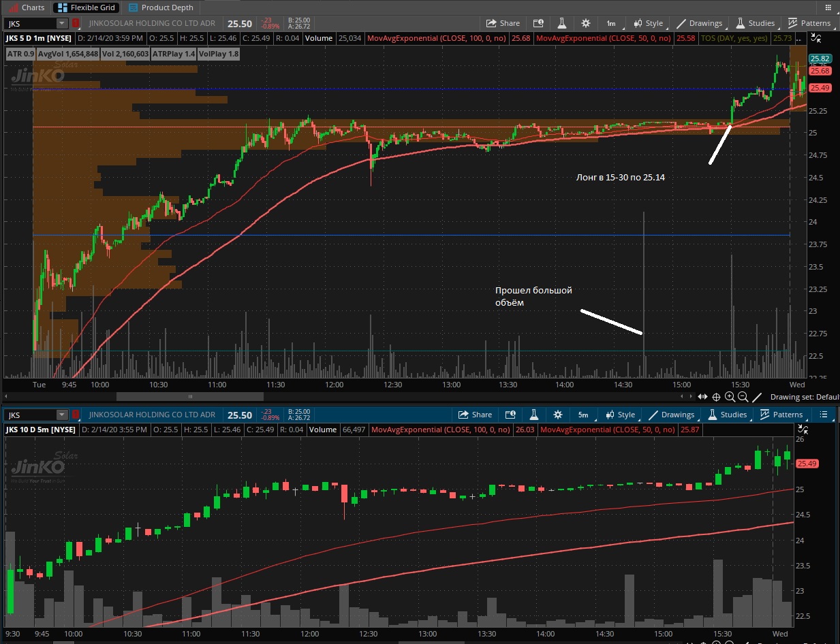Click the JKS symbol field in the lower chart

click(x=31, y=415)
